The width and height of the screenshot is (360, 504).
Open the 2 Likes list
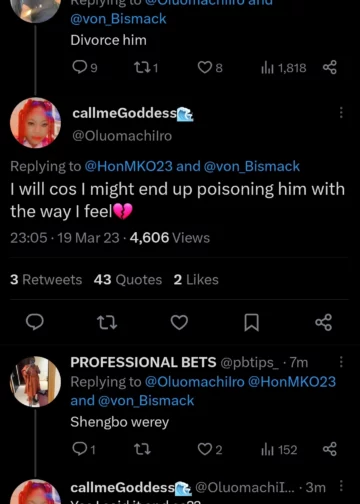(x=196, y=280)
